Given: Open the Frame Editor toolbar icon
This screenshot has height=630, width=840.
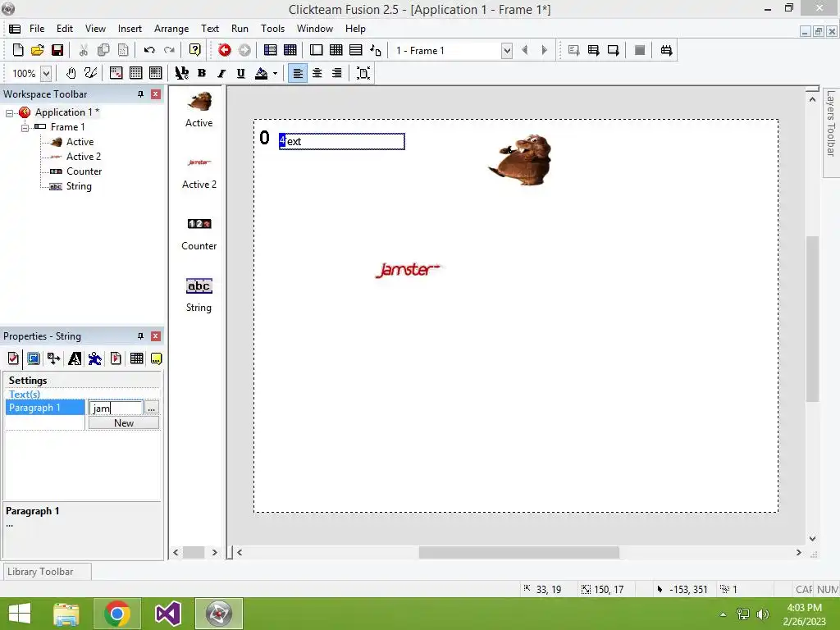Looking at the screenshot, I should pos(316,50).
